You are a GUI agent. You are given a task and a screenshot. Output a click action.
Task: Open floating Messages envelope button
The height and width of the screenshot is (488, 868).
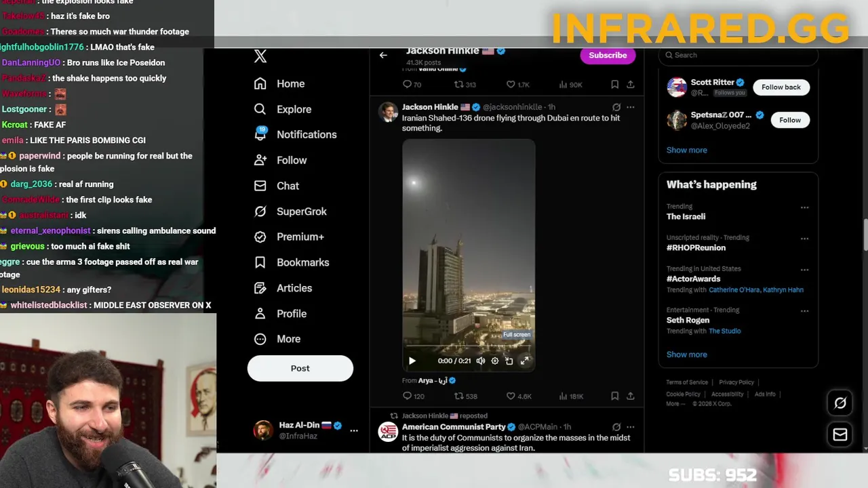click(x=840, y=434)
